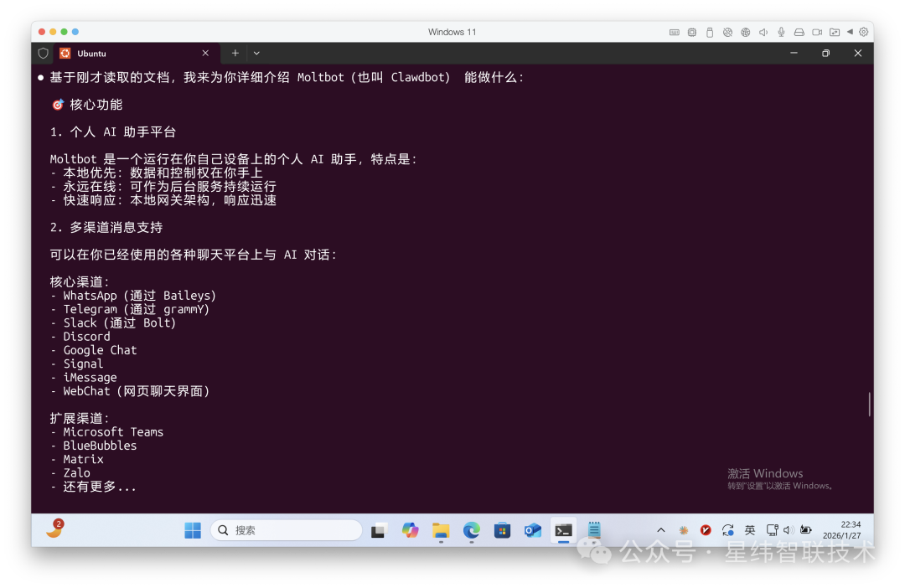Click the Windows Start button
The image size is (905, 588).
[x=193, y=530]
